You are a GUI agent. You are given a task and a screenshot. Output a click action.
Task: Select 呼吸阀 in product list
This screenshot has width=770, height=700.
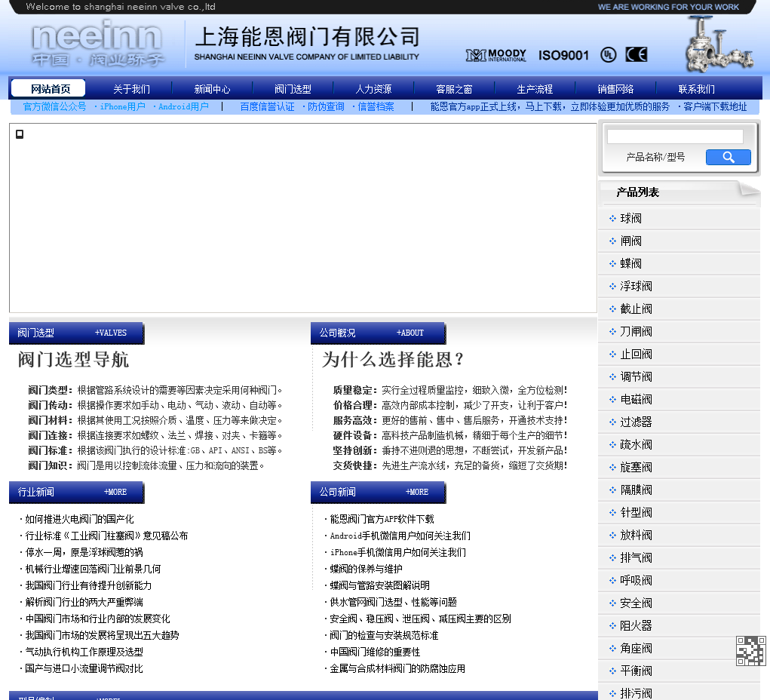[636, 579]
